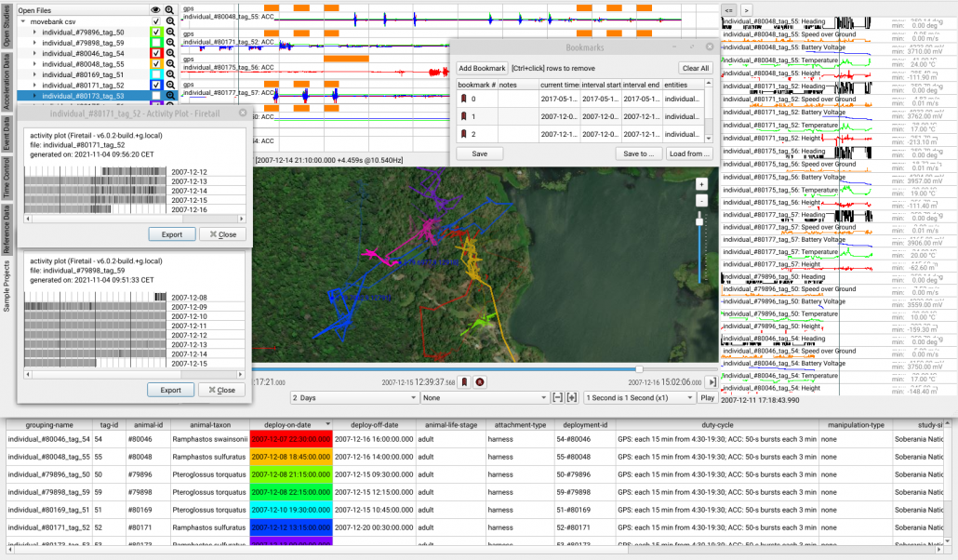
Task: Click the bookmark icon in row 2
Action: point(464,135)
